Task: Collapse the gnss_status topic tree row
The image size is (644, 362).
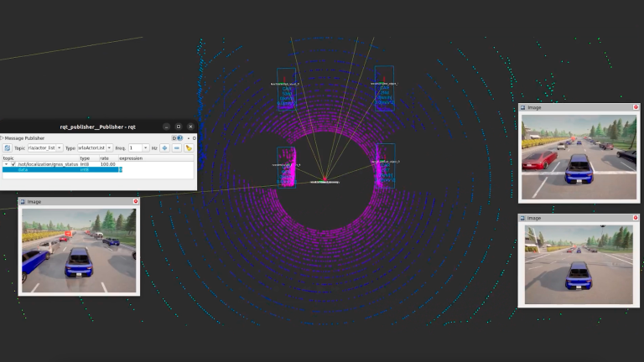Action: (6, 164)
